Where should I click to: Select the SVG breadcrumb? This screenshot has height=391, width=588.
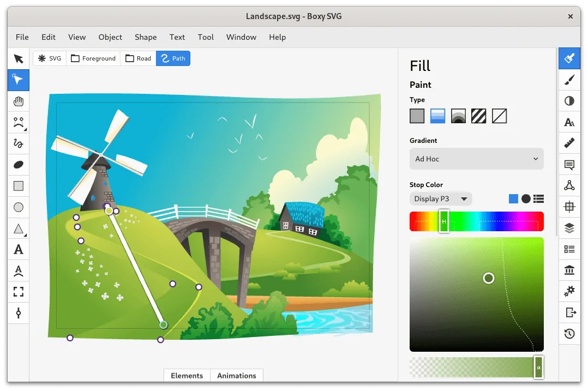click(x=50, y=58)
